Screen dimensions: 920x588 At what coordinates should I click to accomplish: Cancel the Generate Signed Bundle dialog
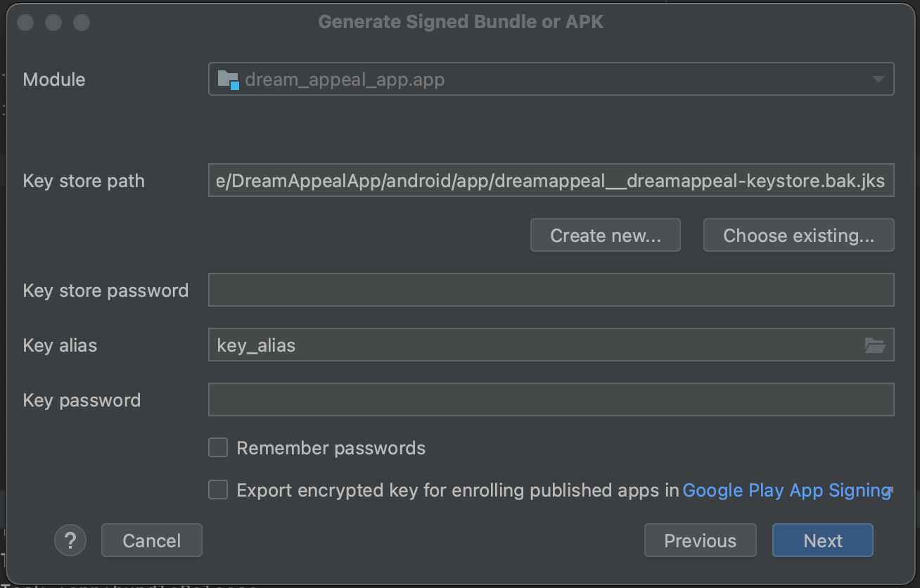[151, 541]
